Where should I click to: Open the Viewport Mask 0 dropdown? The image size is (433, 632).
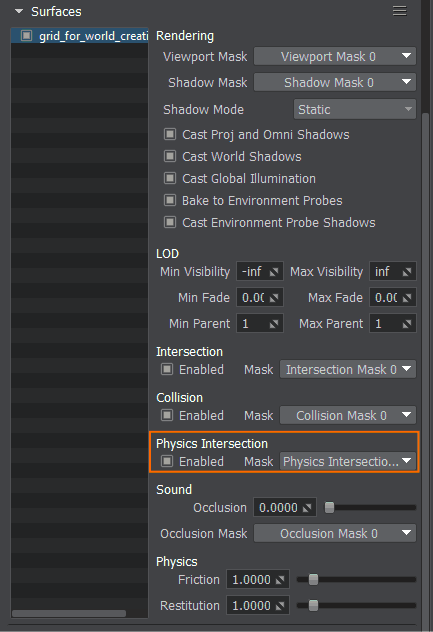[x=335, y=56]
